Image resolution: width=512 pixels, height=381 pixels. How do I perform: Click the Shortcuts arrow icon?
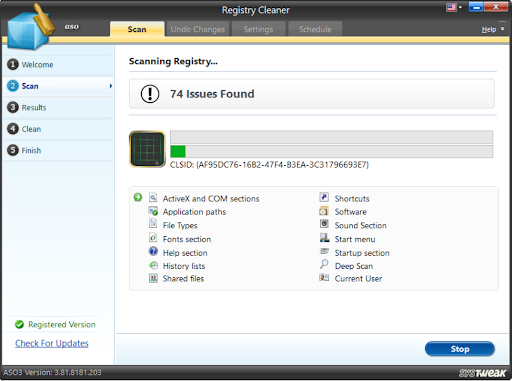(324, 197)
